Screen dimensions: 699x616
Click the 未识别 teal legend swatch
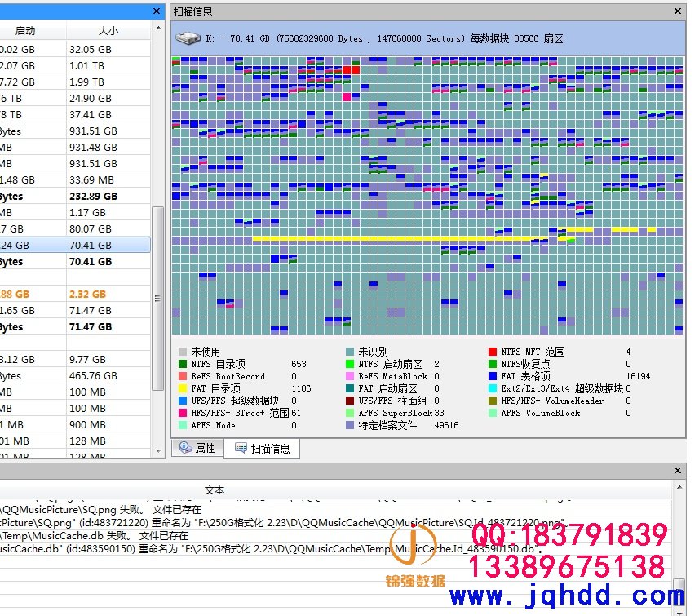[x=350, y=352]
